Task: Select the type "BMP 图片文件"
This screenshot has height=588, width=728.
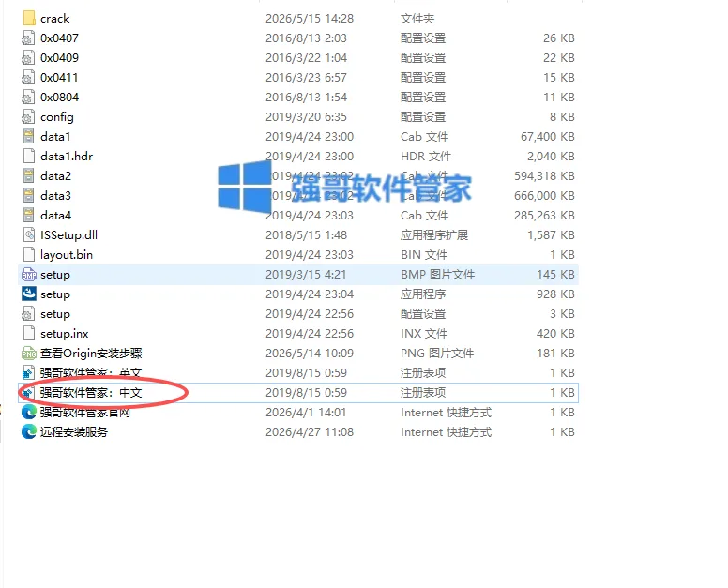Action: pyautogui.click(x=437, y=274)
